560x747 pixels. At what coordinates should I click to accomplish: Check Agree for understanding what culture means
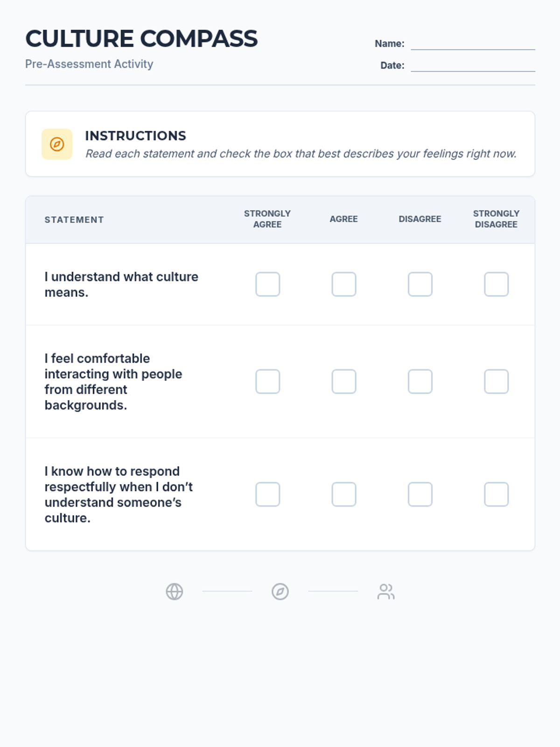pos(344,284)
